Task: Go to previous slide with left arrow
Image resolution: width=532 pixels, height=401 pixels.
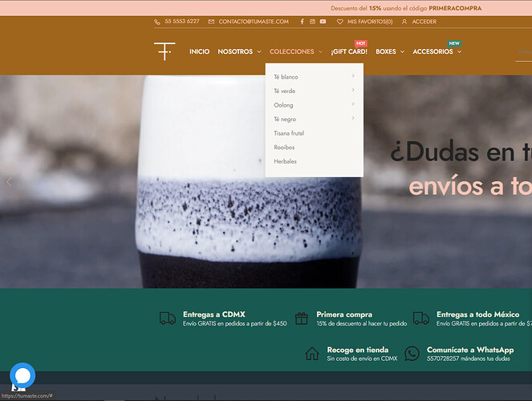Action: point(9,182)
